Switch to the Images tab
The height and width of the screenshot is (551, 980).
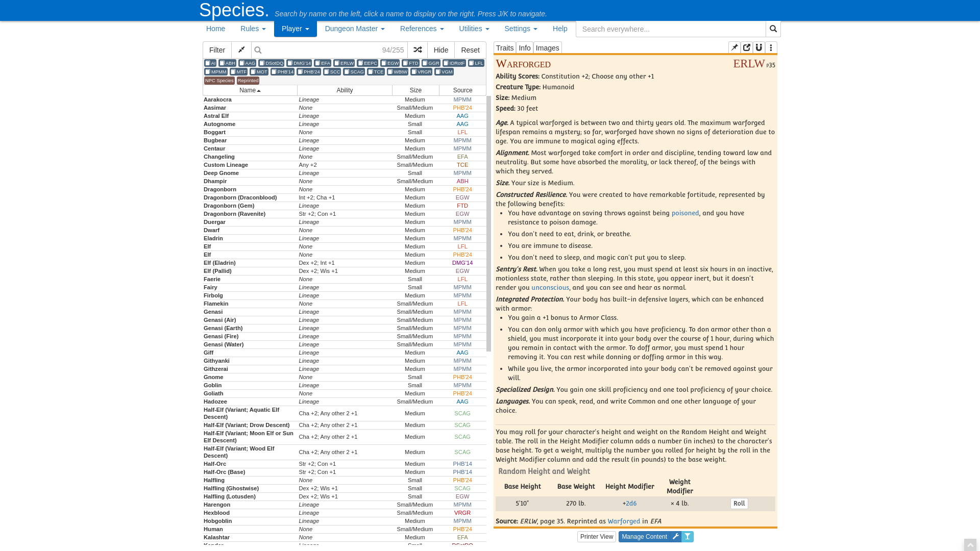pos(548,48)
